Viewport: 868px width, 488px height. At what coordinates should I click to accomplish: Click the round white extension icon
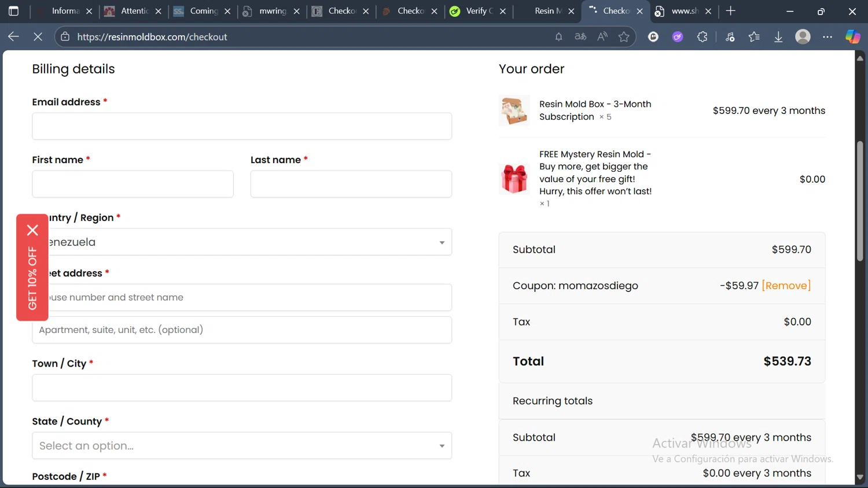pyautogui.click(x=653, y=36)
